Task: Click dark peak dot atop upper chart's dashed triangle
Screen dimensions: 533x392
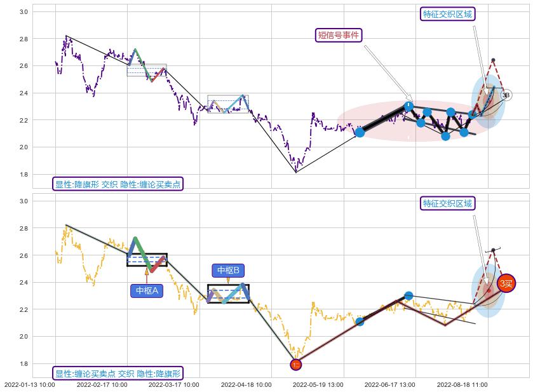Action: [493, 60]
